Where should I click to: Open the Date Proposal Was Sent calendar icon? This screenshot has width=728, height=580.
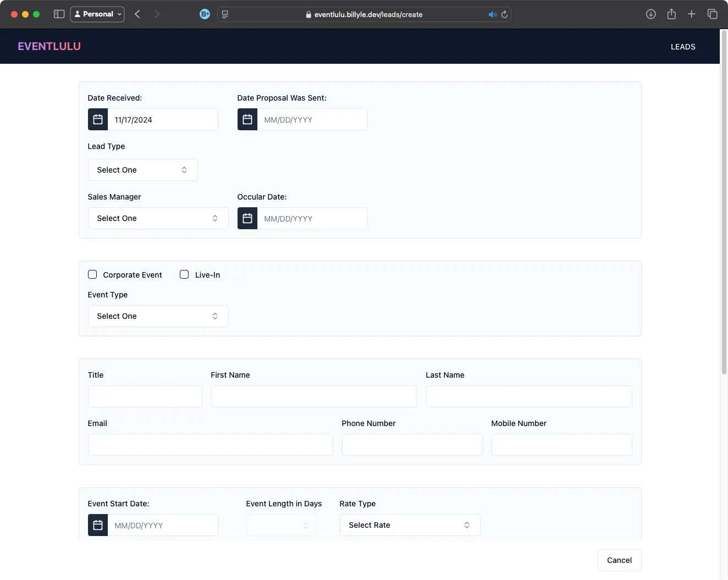(x=247, y=119)
